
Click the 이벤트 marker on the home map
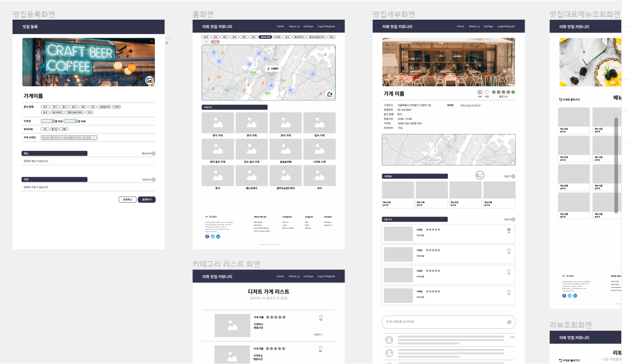[x=273, y=68]
